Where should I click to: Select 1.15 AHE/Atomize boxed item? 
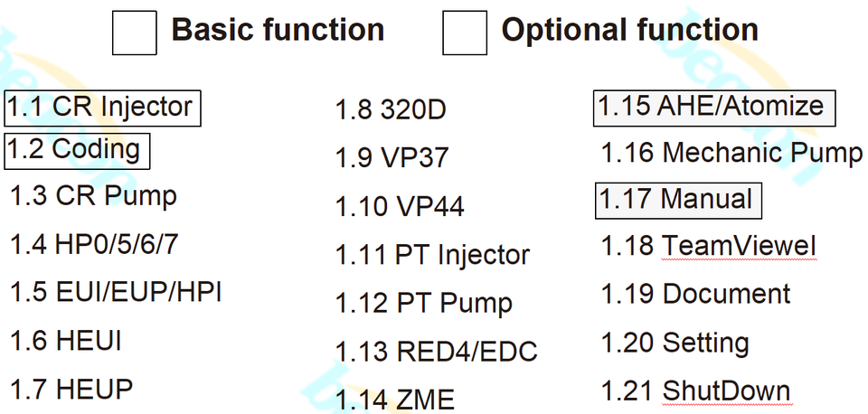713,108
